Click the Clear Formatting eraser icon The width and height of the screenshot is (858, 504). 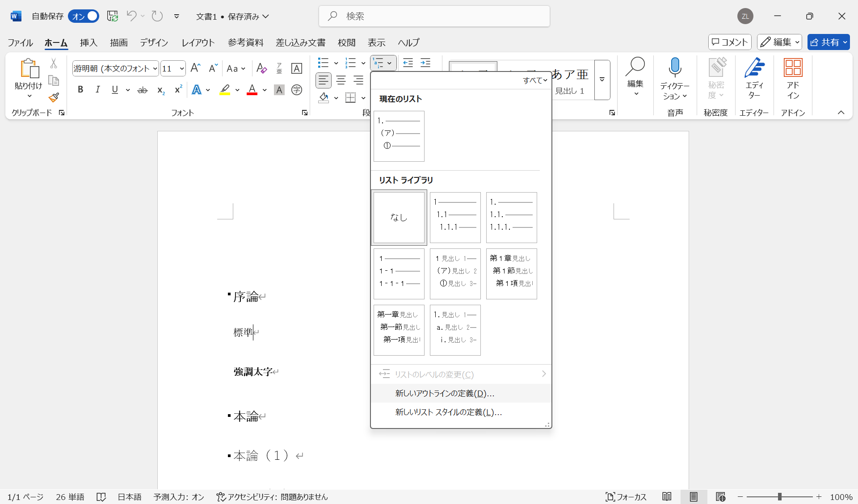click(261, 68)
